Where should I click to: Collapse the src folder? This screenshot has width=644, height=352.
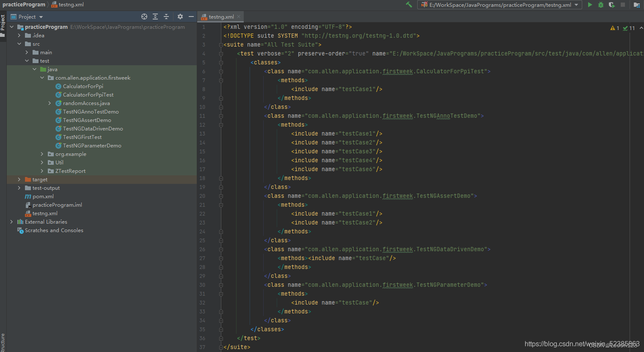(x=19, y=44)
